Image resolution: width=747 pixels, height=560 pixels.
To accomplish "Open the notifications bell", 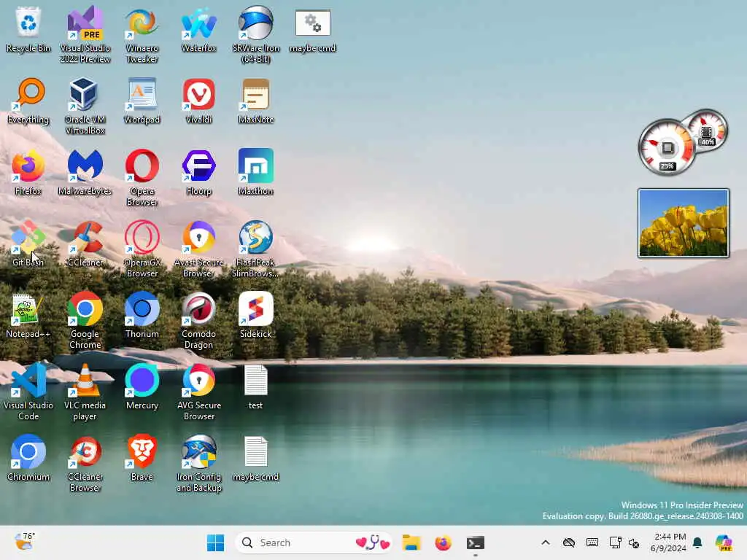I will [697, 542].
